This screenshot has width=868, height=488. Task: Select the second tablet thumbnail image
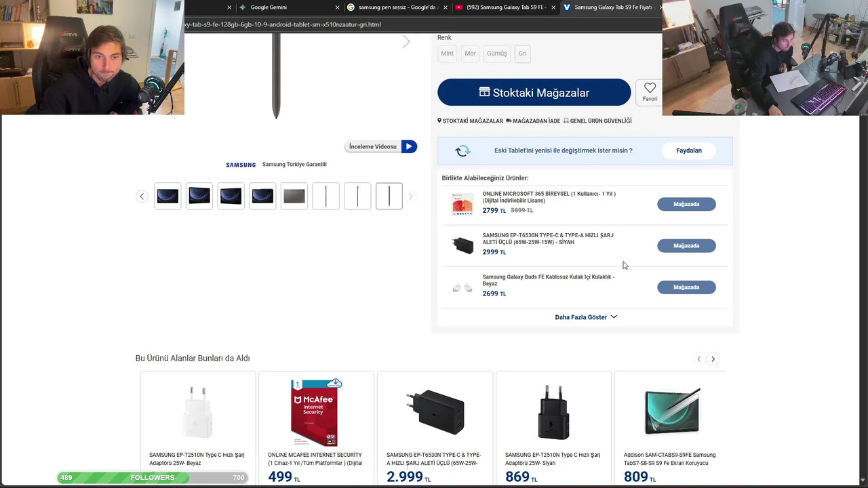(199, 196)
